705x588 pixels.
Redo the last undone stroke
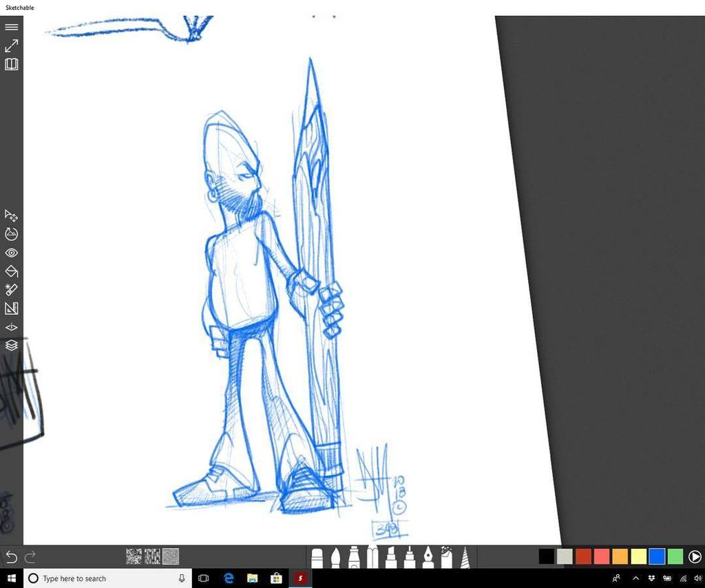point(30,558)
